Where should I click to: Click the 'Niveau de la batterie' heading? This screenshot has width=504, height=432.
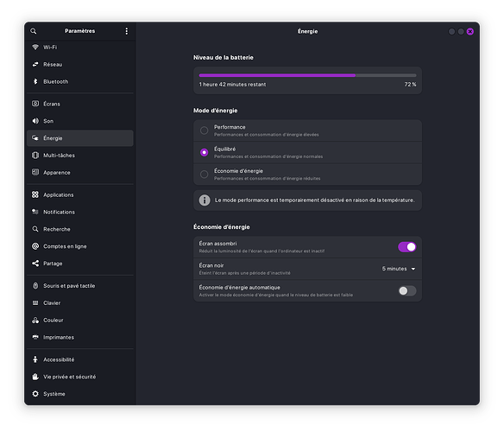tap(224, 58)
